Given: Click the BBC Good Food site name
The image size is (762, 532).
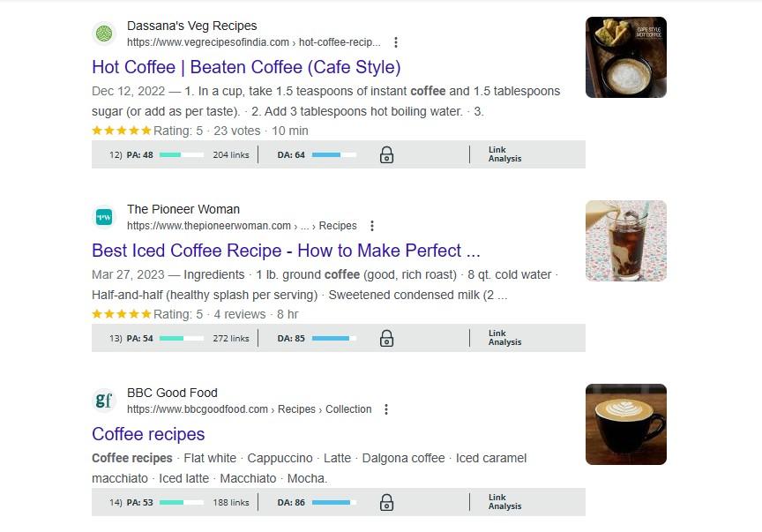Looking at the screenshot, I should click(x=172, y=393).
